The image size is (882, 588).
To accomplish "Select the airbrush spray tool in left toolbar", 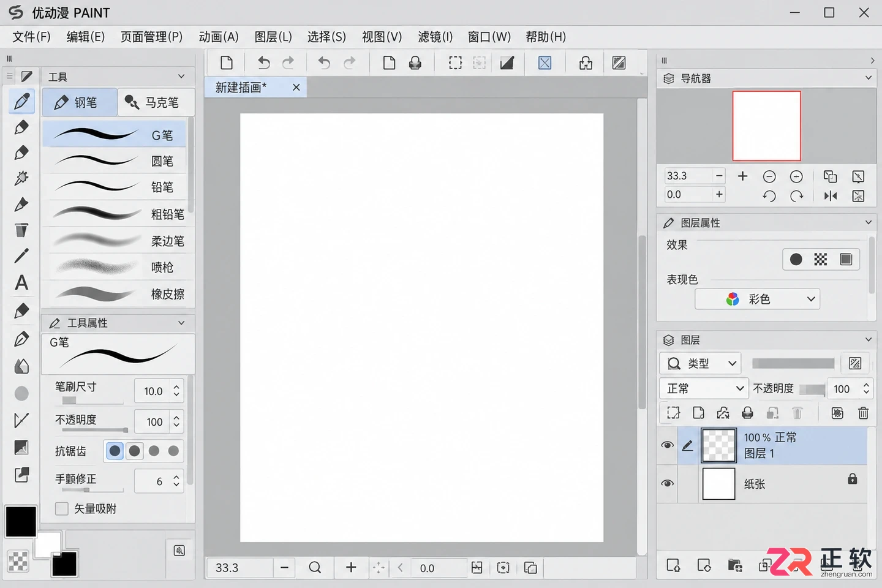I will pyautogui.click(x=21, y=178).
